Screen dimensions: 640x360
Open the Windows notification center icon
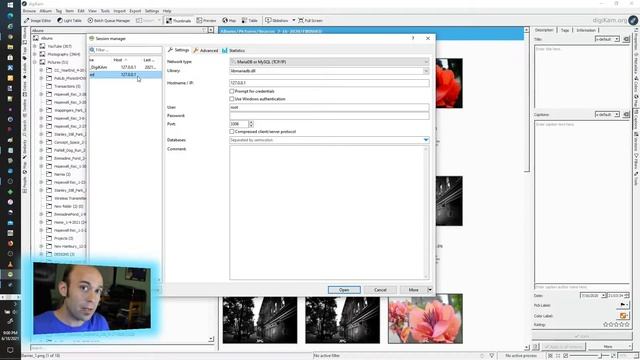tap(10, 350)
